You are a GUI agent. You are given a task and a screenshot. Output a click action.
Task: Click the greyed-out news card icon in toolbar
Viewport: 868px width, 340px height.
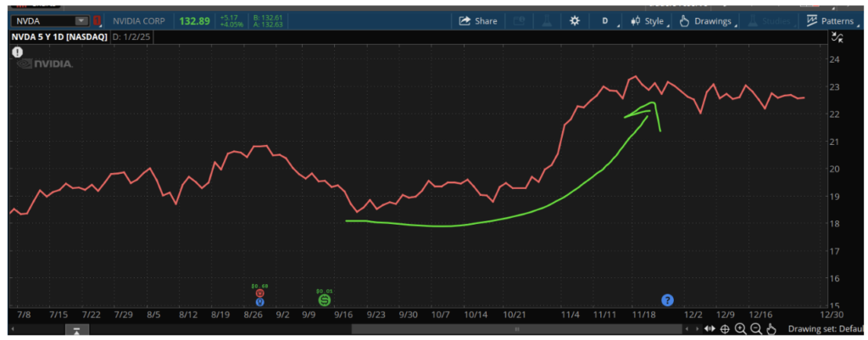point(520,21)
